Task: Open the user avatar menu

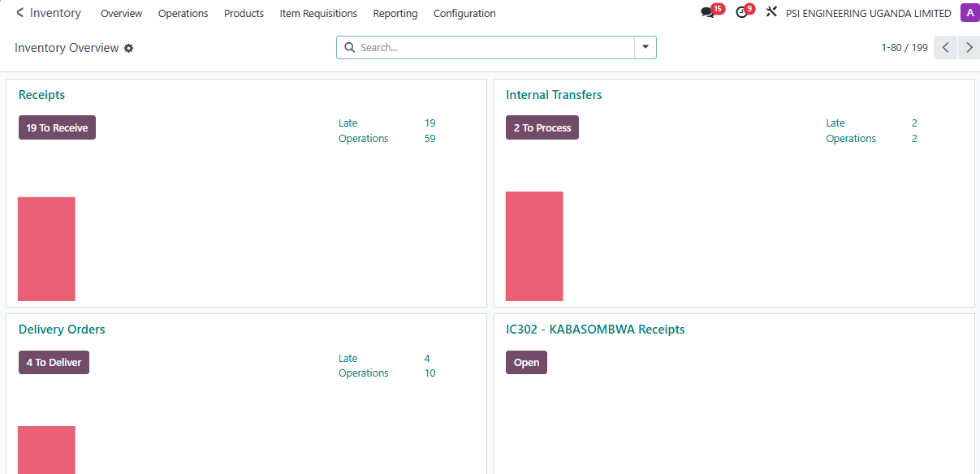Action: (969, 13)
